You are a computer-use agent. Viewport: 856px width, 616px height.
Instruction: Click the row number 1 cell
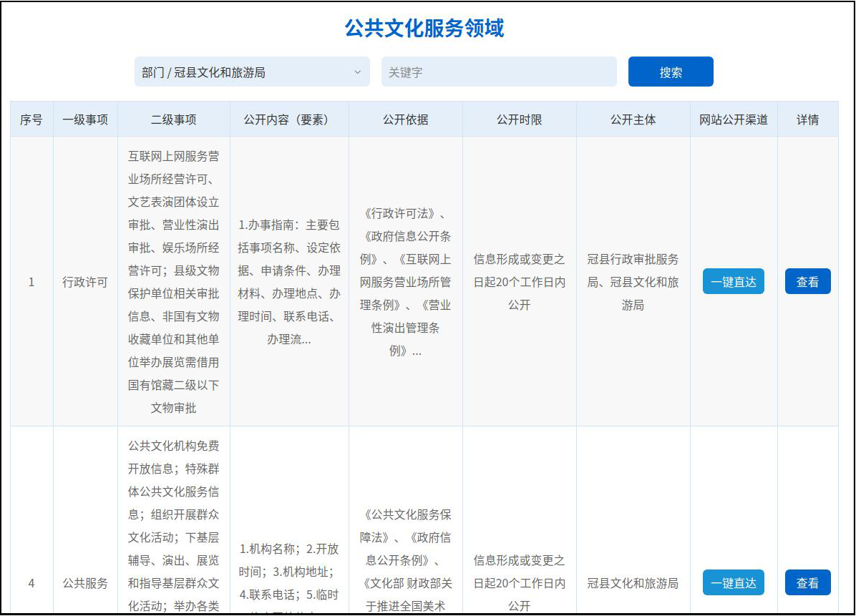click(31, 282)
